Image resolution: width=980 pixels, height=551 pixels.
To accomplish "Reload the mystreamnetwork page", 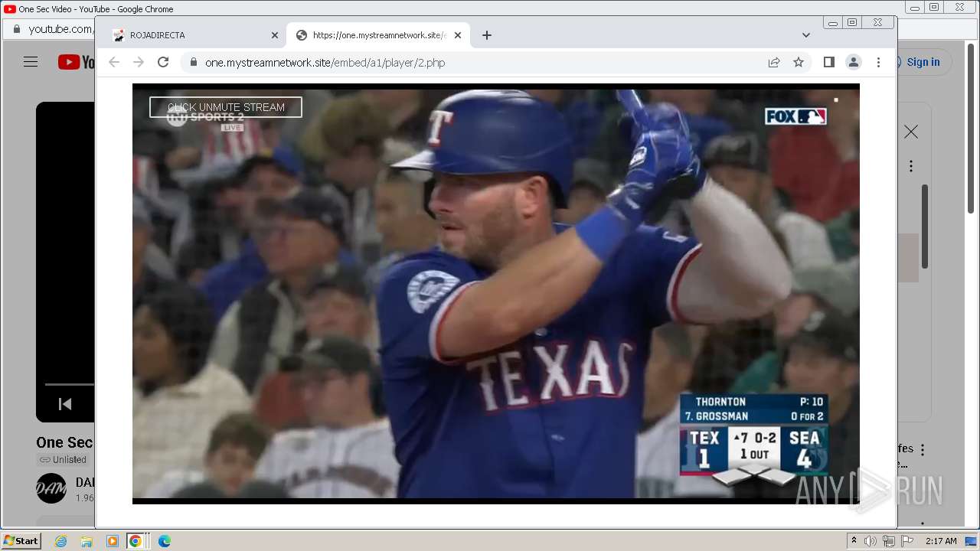I will tap(163, 62).
